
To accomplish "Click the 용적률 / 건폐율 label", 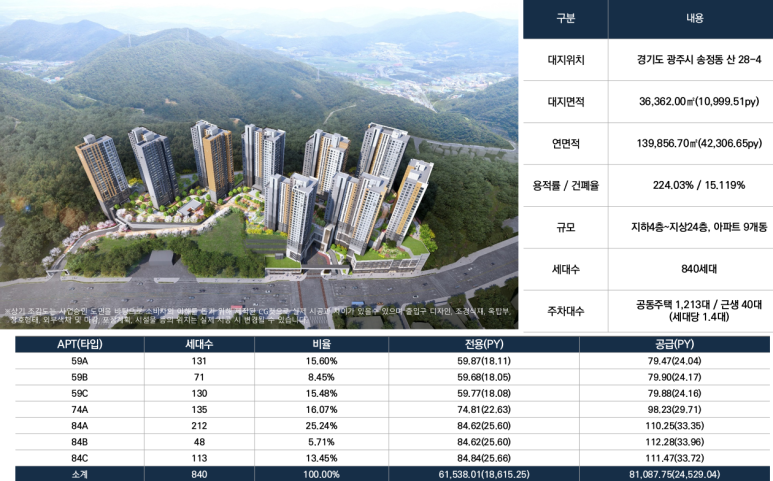I will click(565, 186).
